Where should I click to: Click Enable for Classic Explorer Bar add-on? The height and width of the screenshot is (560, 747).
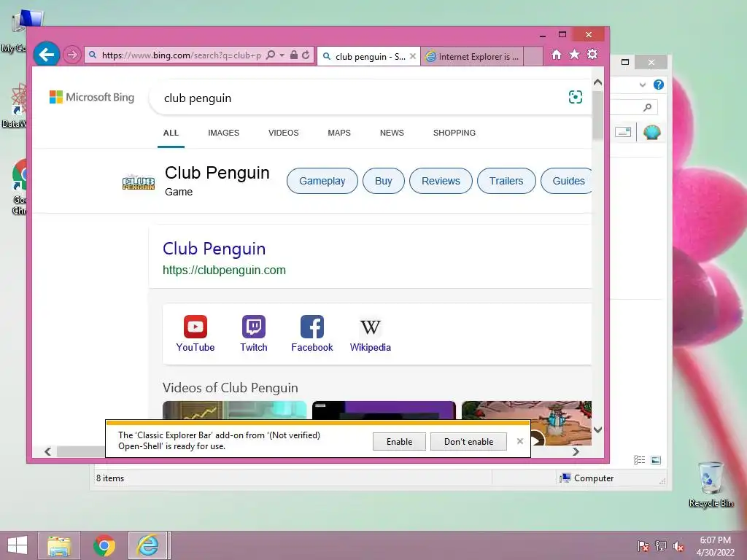(x=399, y=441)
